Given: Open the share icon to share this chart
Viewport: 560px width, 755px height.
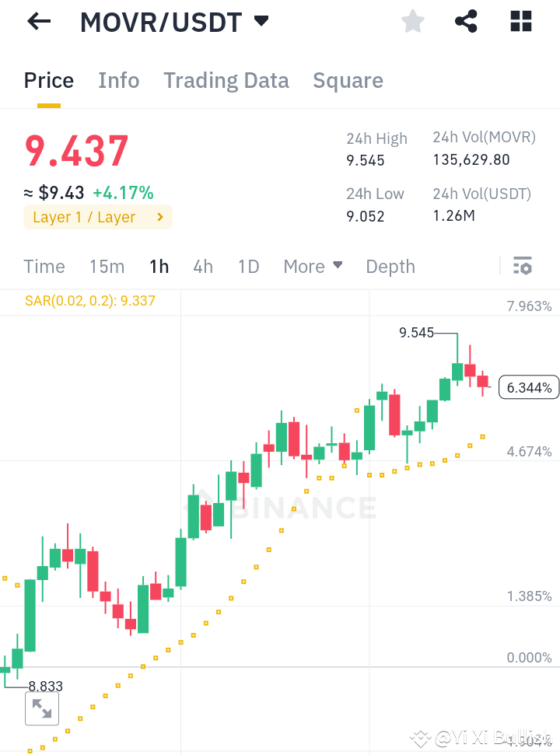Looking at the screenshot, I should click(x=466, y=21).
